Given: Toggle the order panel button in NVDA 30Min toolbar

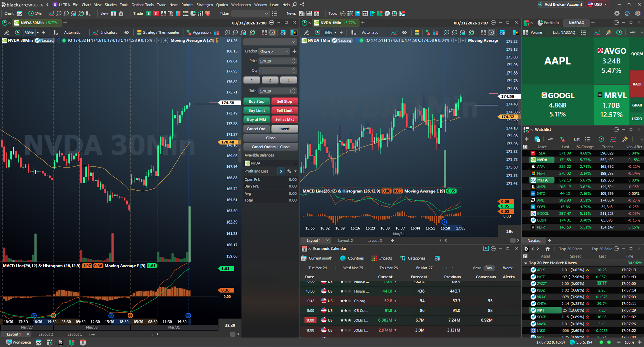Looking at the screenshot, I should (x=294, y=33).
